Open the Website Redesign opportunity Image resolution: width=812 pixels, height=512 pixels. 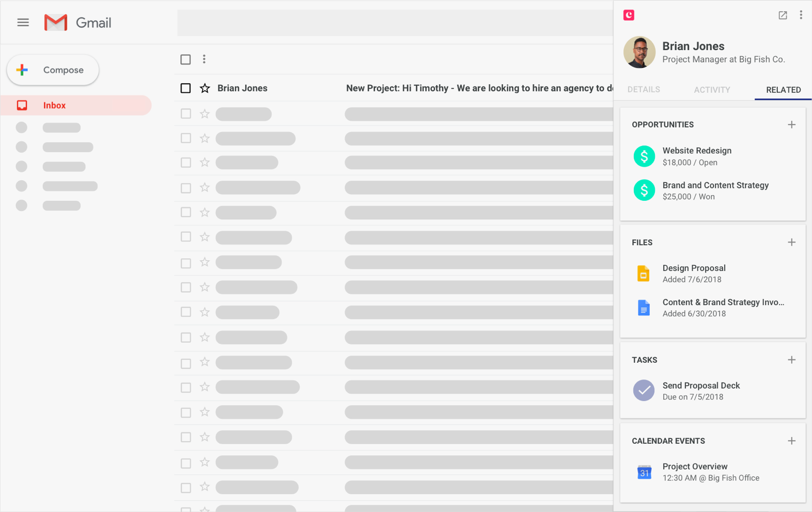click(x=697, y=151)
